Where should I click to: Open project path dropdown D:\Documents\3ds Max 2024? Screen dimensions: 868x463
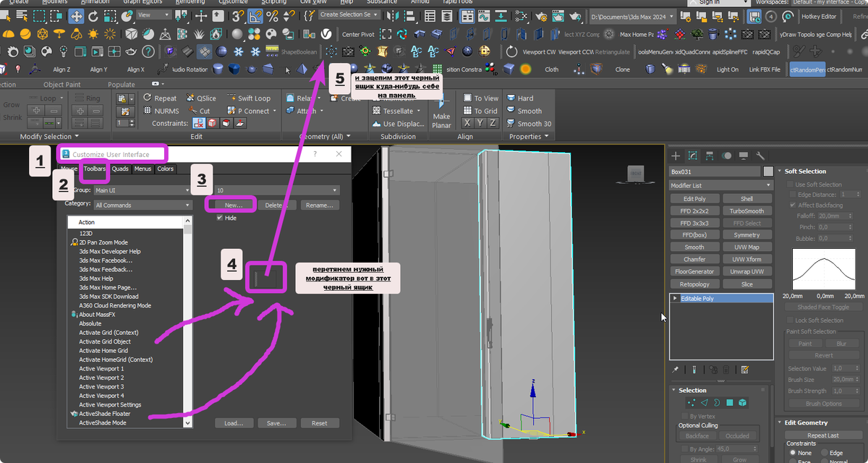(x=632, y=15)
